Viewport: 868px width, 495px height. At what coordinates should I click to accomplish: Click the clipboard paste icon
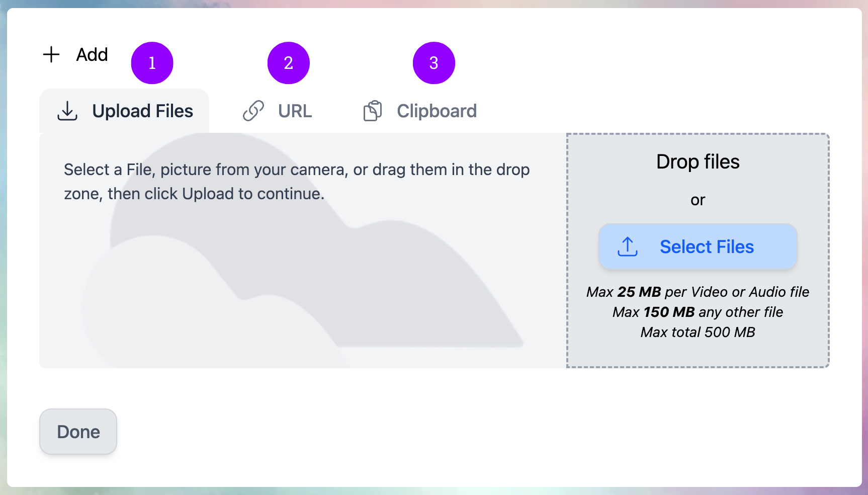pos(372,111)
